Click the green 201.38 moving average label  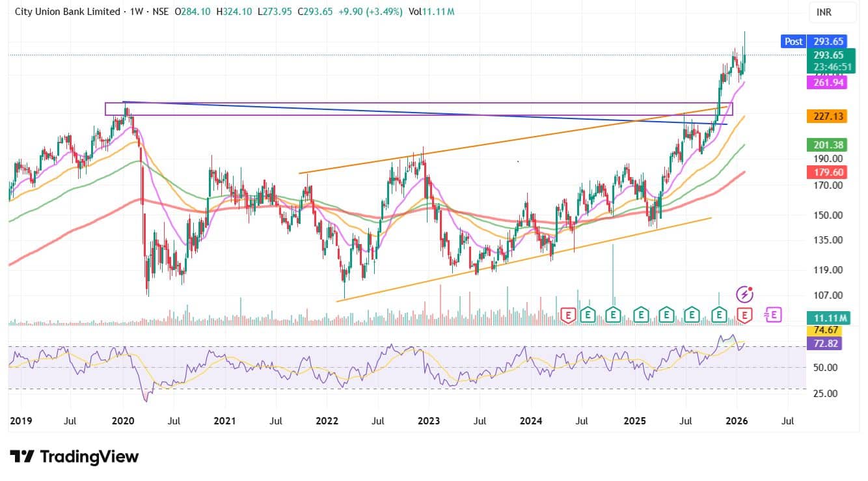click(x=828, y=144)
